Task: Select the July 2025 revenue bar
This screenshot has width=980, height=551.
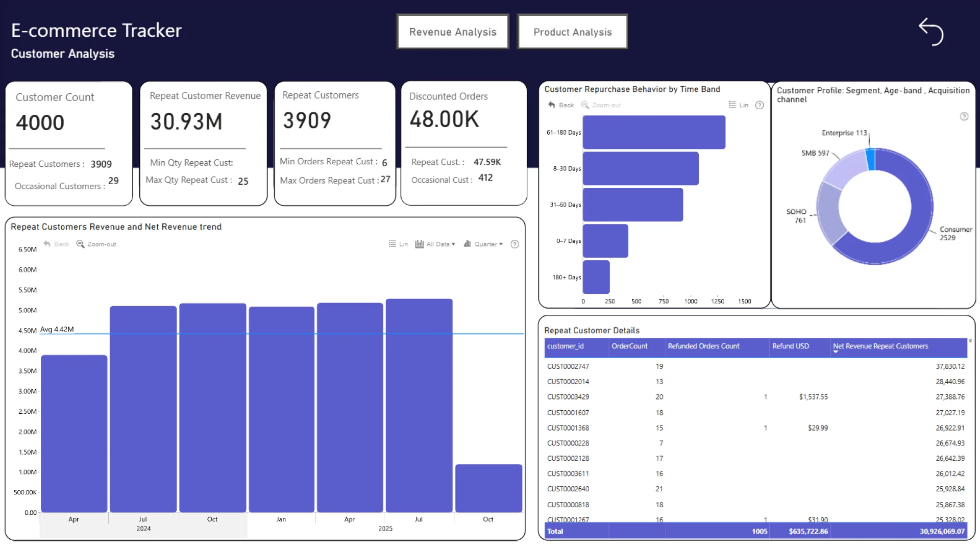Action: pyautogui.click(x=419, y=406)
